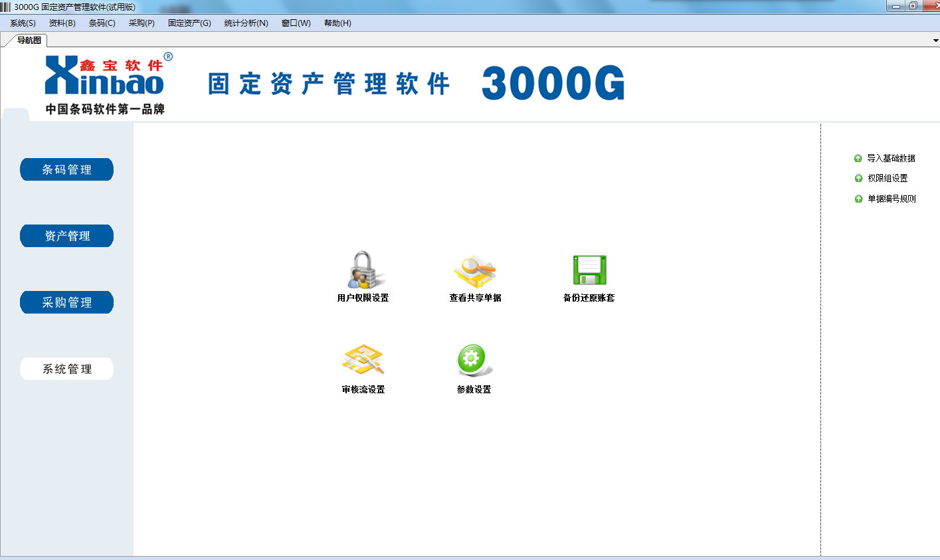Open the 参数设置 green gear icon

474,361
